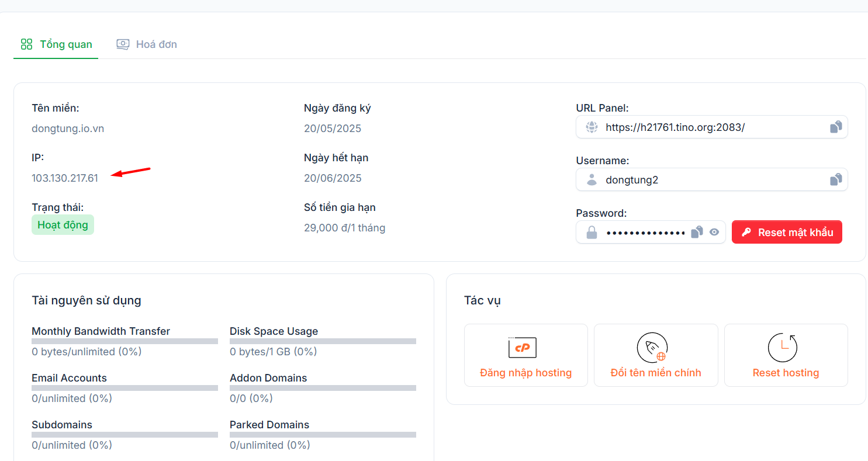This screenshot has height=461, width=868.
Task: Click the grid icon beside Tổng quan
Action: [x=26, y=44]
